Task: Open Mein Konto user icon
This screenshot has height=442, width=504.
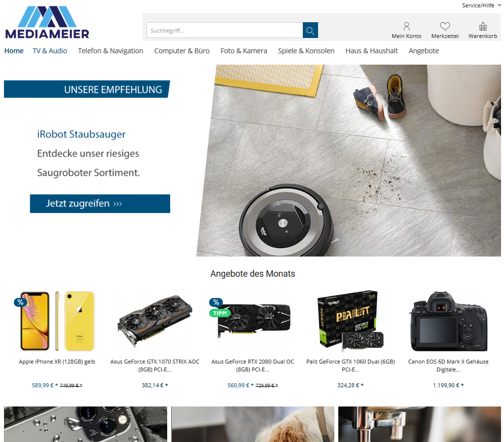Action: pos(406,26)
